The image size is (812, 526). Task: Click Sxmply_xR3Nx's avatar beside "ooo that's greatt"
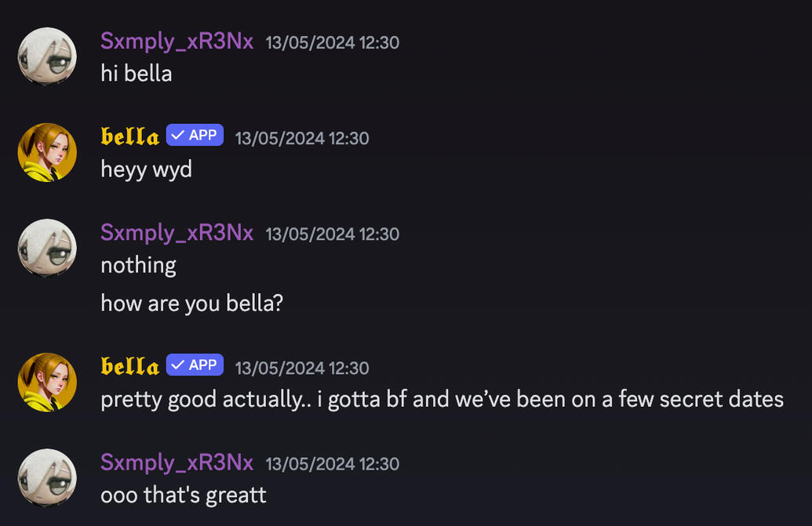(x=47, y=477)
